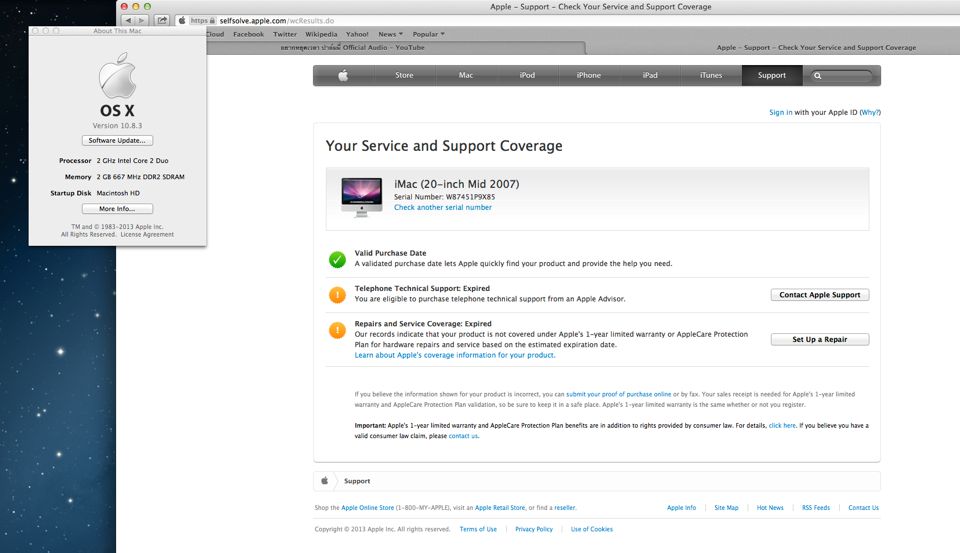Viewport: 960px width, 553px height.
Task: Click submit your proof of purchase online link
Action: (618, 394)
